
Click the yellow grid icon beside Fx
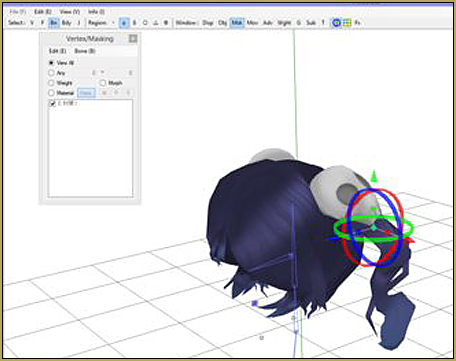coord(347,23)
